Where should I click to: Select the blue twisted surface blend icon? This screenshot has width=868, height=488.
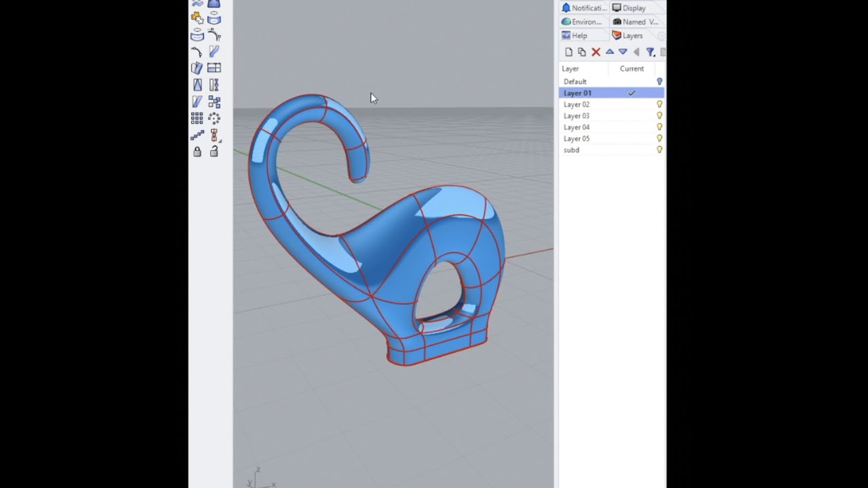pyautogui.click(x=214, y=52)
